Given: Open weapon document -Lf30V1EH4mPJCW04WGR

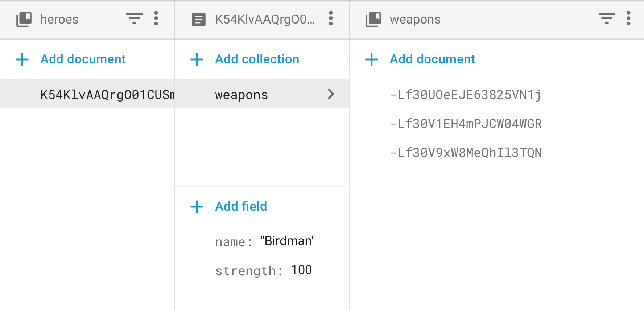Looking at the screenshot, I should [x=466, y=124].
